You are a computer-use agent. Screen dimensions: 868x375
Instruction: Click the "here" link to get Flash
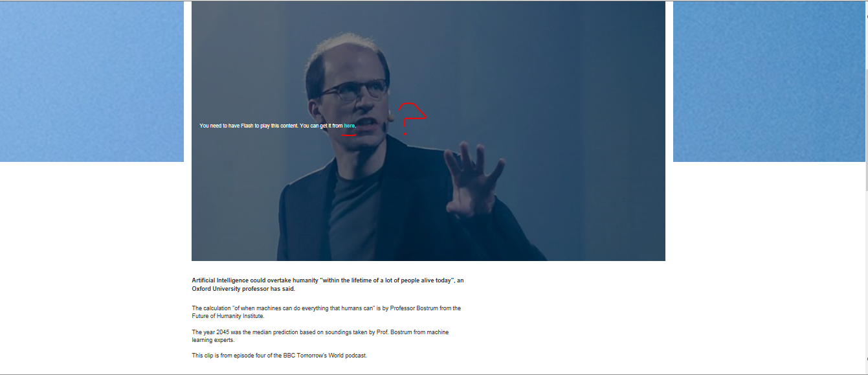tap(350, 126)
